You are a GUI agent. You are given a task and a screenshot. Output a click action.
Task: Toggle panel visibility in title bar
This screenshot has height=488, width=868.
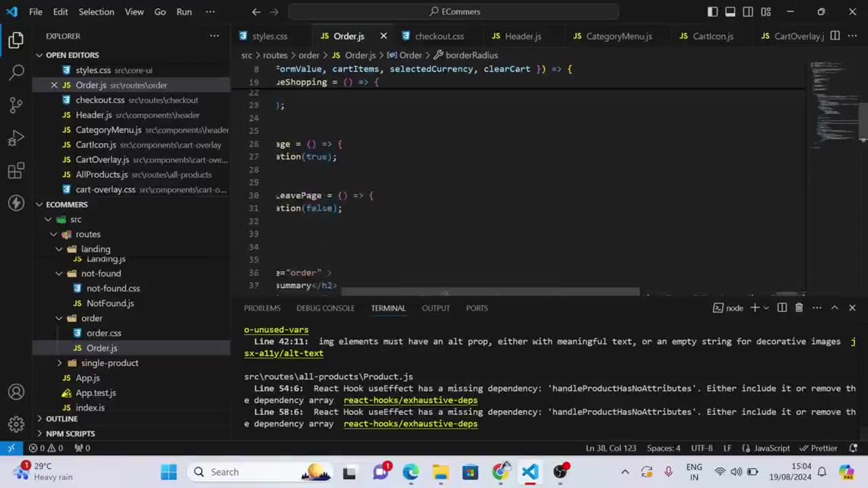click(x=730, y=12)
